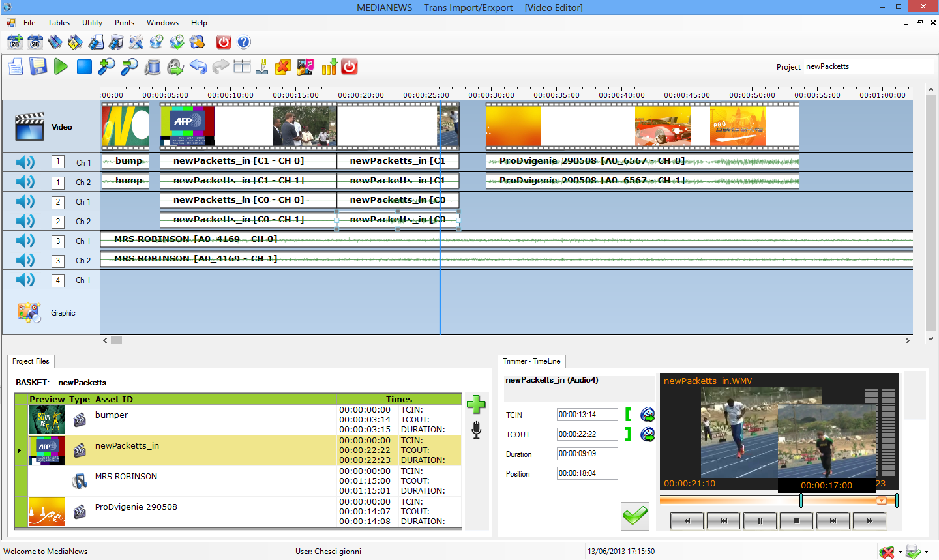Undo the last edit via the Undo arrow
Viewport: 939px width, 560px height.
coord(199,66)
